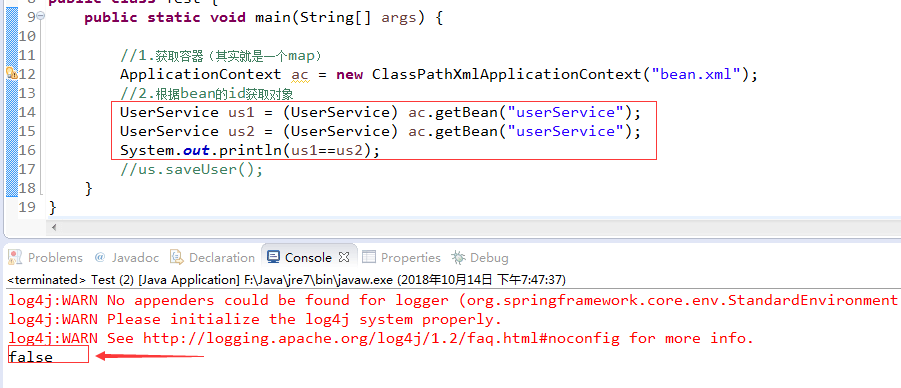Click the commented //us.saveUser(); line
Viewport: 901px width, 388px height.
coord(191,170)
